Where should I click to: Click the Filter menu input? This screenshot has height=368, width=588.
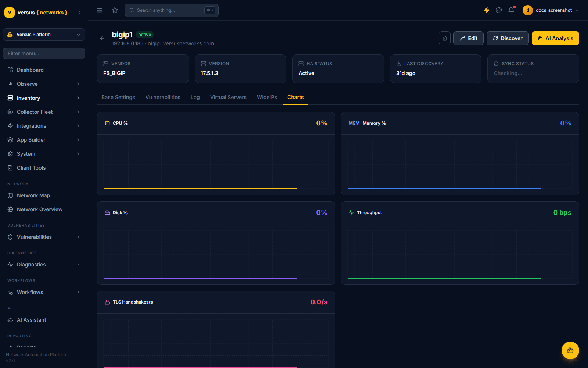pyautogui.click(x=44, y=53)
